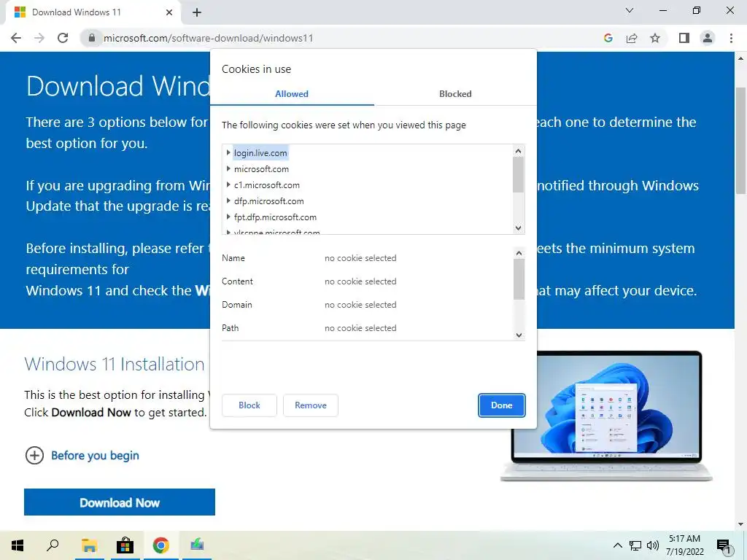Click the browser forward arrow
The height and width of the screenshot is (560, 747).
click(39, 38)
